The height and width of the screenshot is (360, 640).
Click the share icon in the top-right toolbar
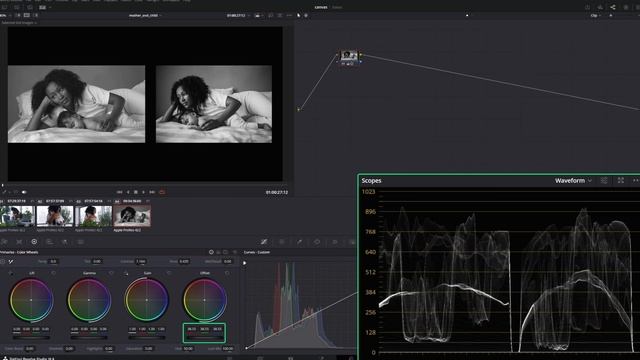pos(613,7)
